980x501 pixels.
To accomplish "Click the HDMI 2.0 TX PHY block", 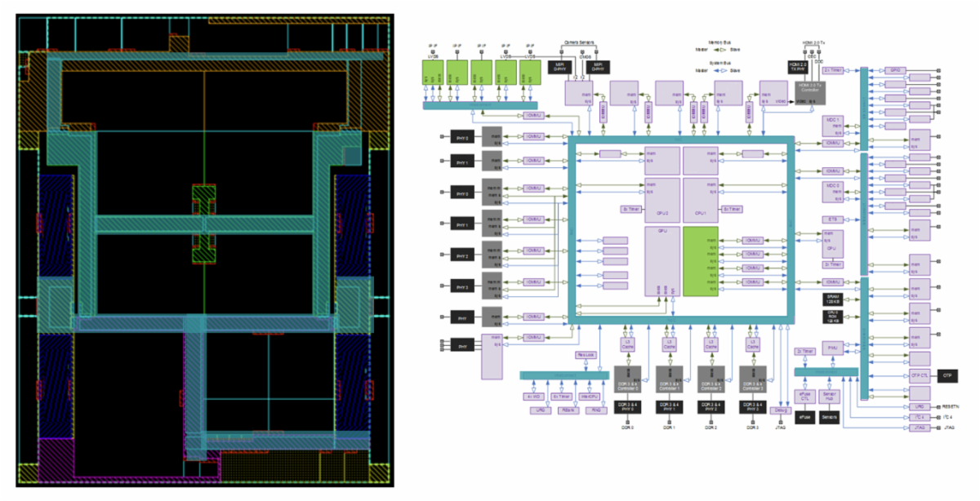I will pos(797,66).
